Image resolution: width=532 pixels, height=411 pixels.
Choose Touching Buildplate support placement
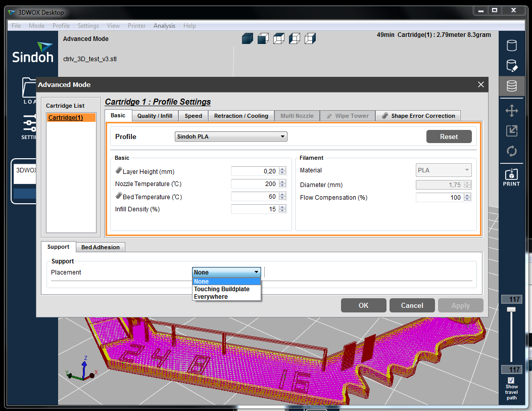tap(226, 289)
